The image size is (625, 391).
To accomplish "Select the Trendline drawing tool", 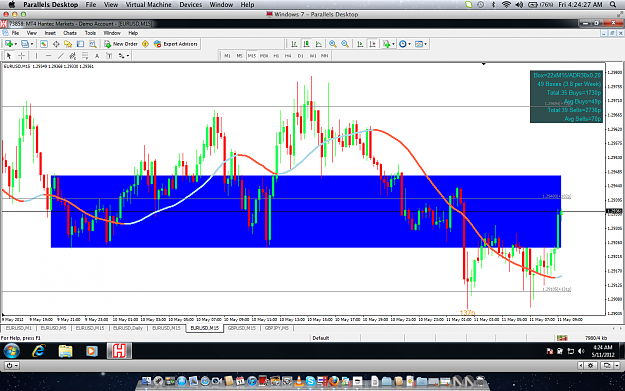I will click(x=61, y=56).
